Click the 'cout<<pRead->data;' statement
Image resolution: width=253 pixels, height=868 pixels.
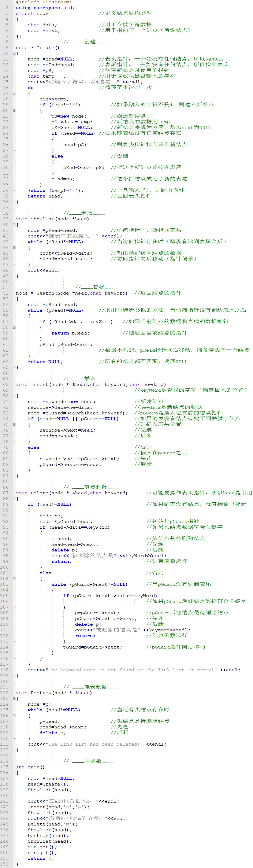click(66, 253)
